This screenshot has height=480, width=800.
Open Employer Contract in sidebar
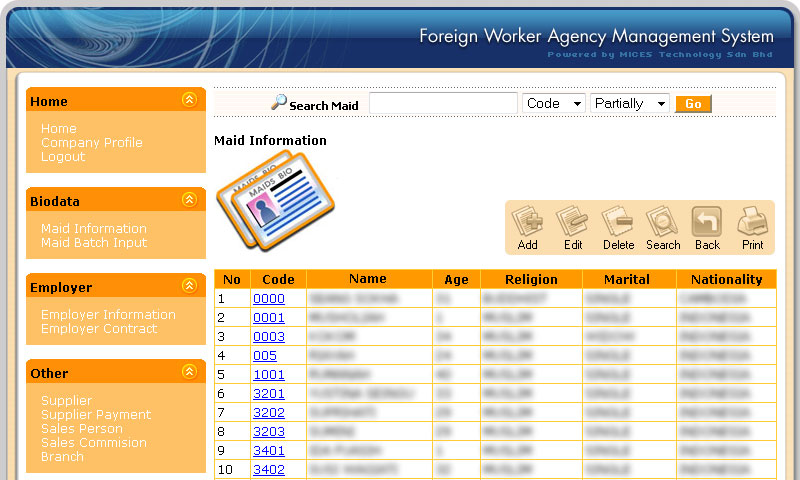tap(98, 329)
